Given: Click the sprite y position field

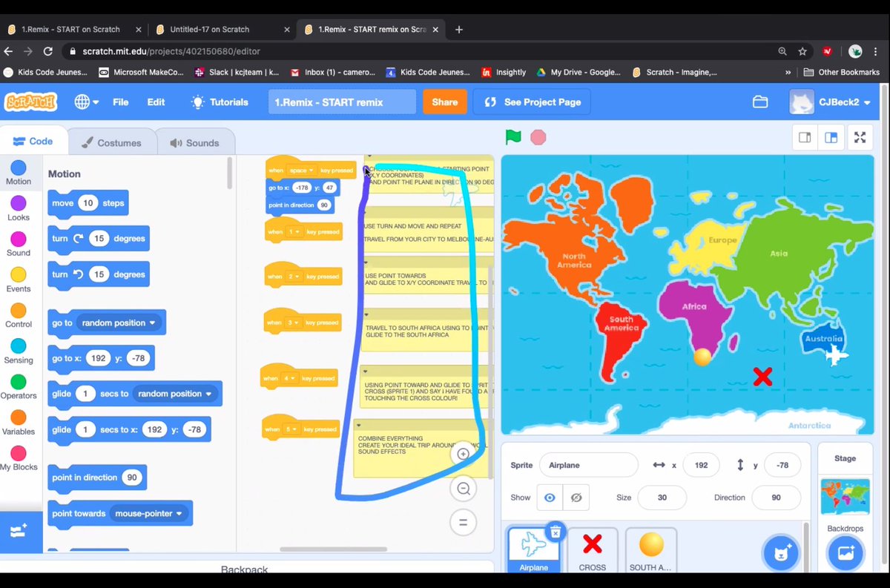Looking at the screenshot, I should pos(782,465).
